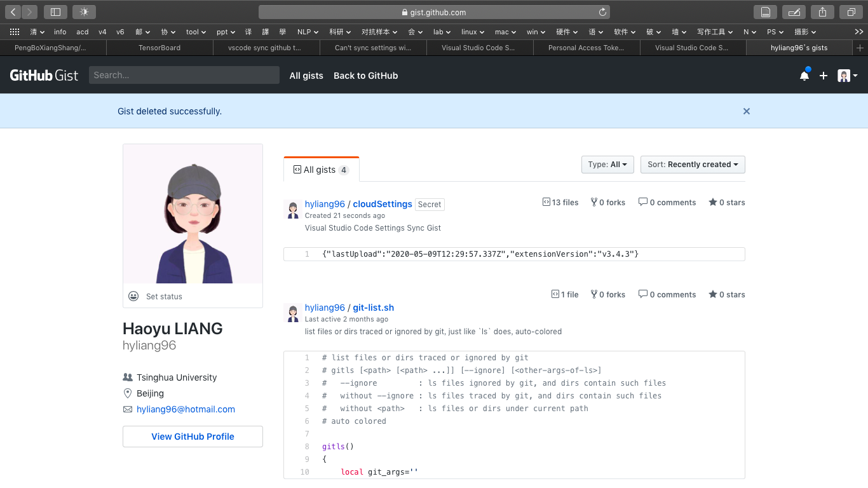The image size is (868, 488).
Task: Open the git-list.sh gist link
Action: click(373, 308)
